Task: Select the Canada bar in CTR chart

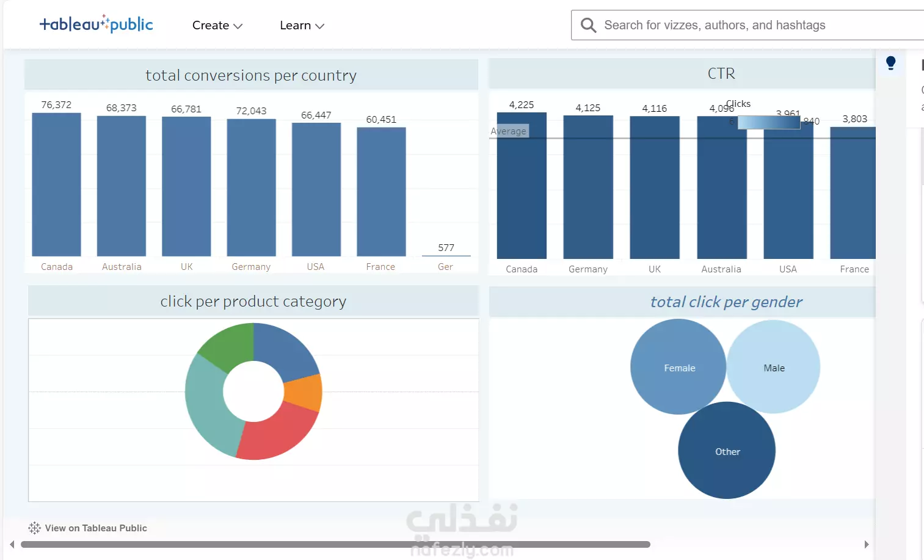Action: pos(522,186)
